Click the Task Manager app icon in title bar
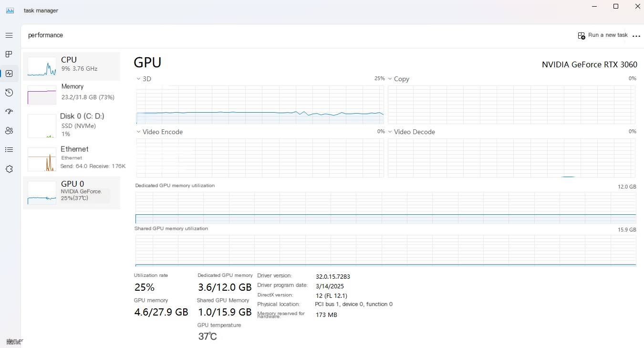 point(10,11)
